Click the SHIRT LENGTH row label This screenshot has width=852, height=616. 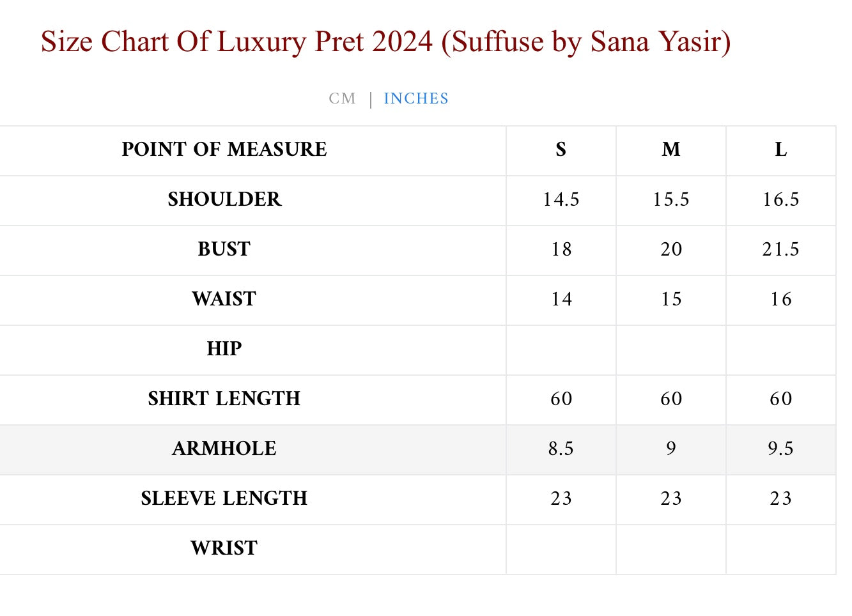[x=224, y=399]
